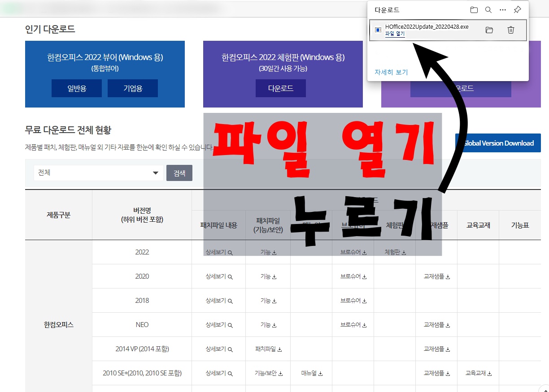Click the 인기 다운로드 heading
Image resolution: width=549 pixels, height=392 pixels.
[50, 30]
